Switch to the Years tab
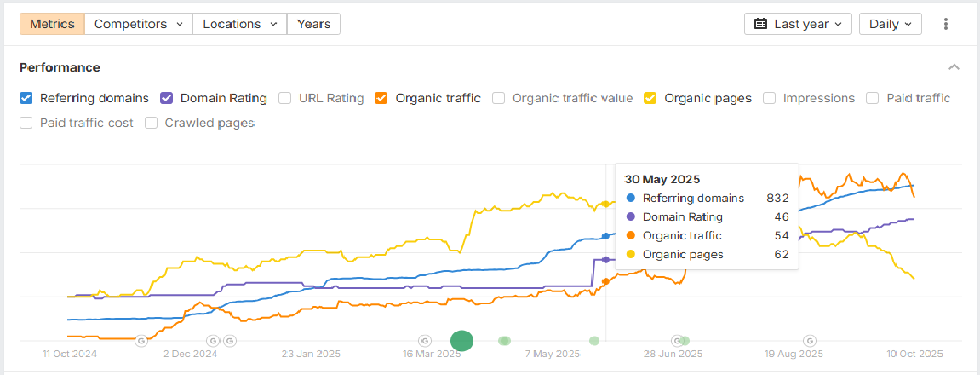This screenshot has height=375, width=980. tap(313, 24)
